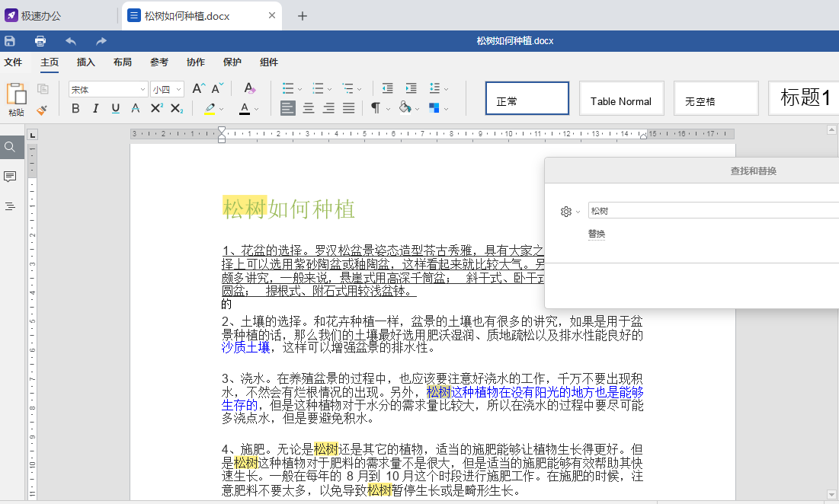Align text left
Image resolution: width=839 pixels, height=504 pixels.
pyautogui.click(x=288, y=109)
